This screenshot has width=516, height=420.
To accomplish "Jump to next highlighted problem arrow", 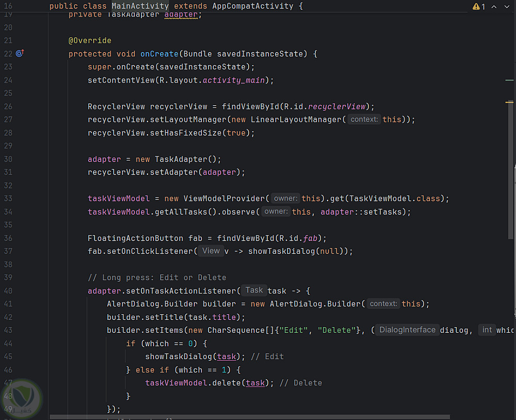I will pos(507,7).
